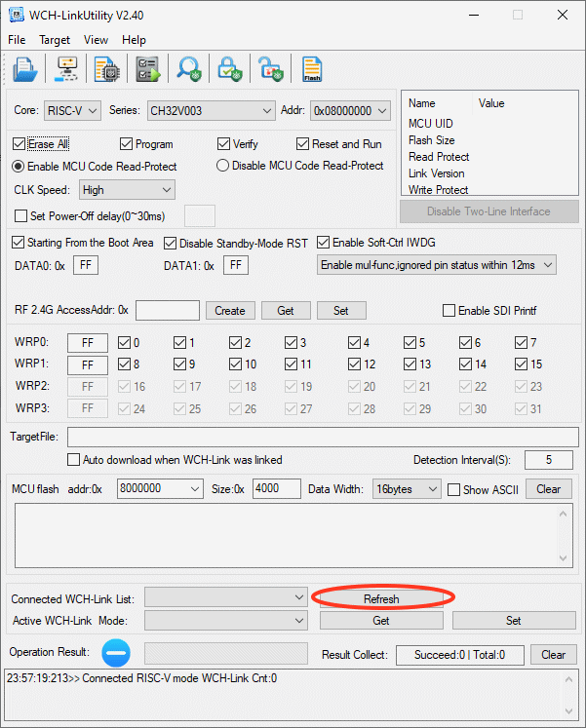Toggle the Erase All checkbox
Viewport: 586px width, 728px height.
click(20, 144)
